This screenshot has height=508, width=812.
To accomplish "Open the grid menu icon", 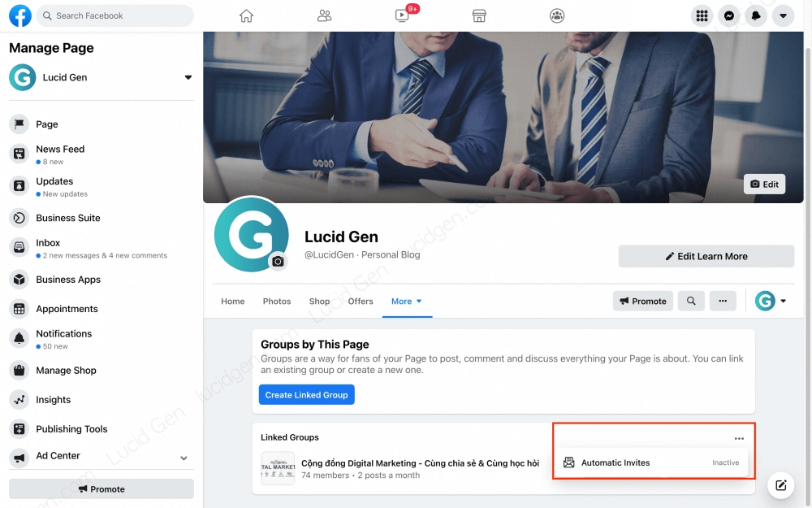I will tap(702, 16).
